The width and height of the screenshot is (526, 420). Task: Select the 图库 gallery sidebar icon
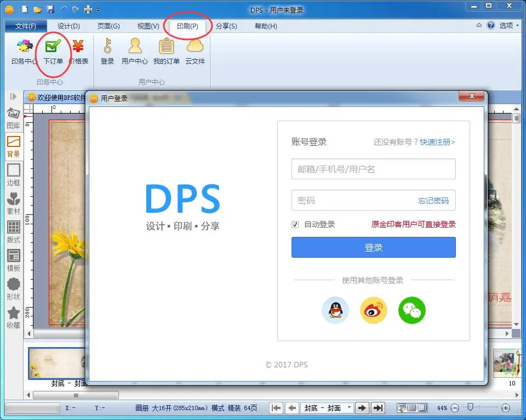click(x=13, y=118)
